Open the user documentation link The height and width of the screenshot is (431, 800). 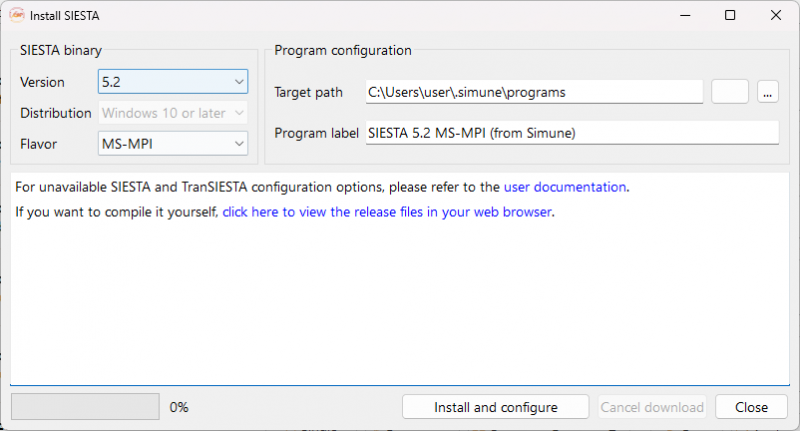(x=565, y=187)
